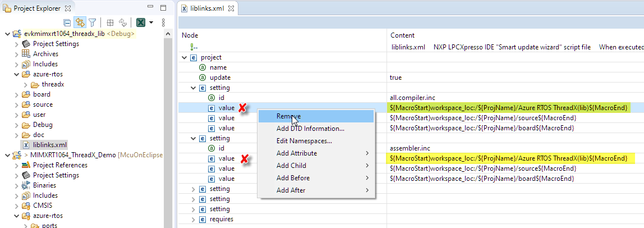Collapse the project node in XML editor
Screen dimensions: 644x228
pos(185,57)
